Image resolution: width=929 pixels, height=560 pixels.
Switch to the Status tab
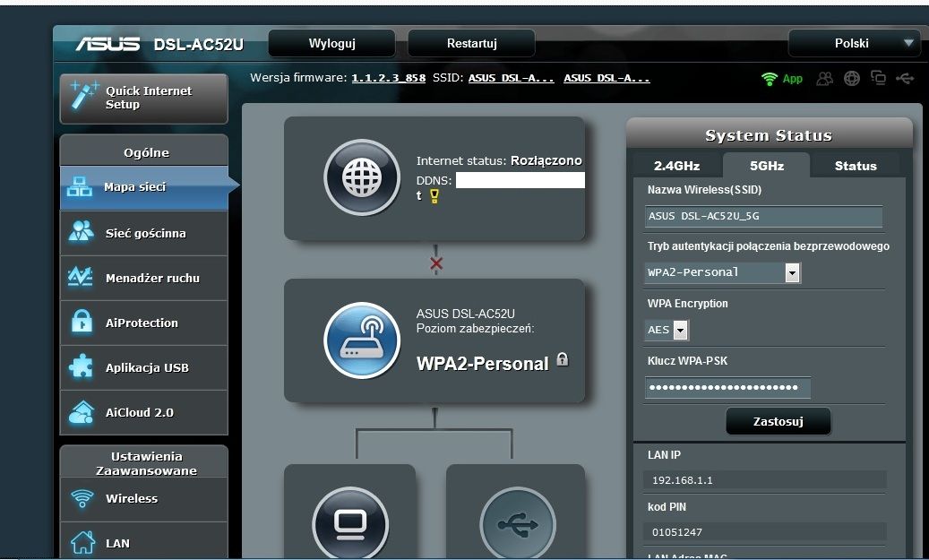(x=856, y=166)
